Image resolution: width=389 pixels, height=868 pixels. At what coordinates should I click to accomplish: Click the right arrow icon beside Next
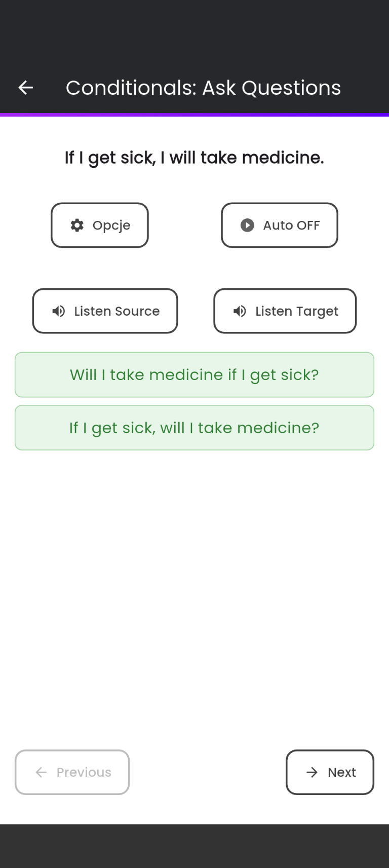[x=312, y=772]
